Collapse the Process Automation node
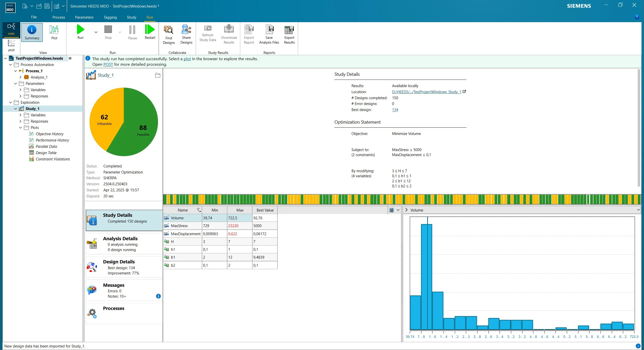The image size is (644, 350). point(10,65)
